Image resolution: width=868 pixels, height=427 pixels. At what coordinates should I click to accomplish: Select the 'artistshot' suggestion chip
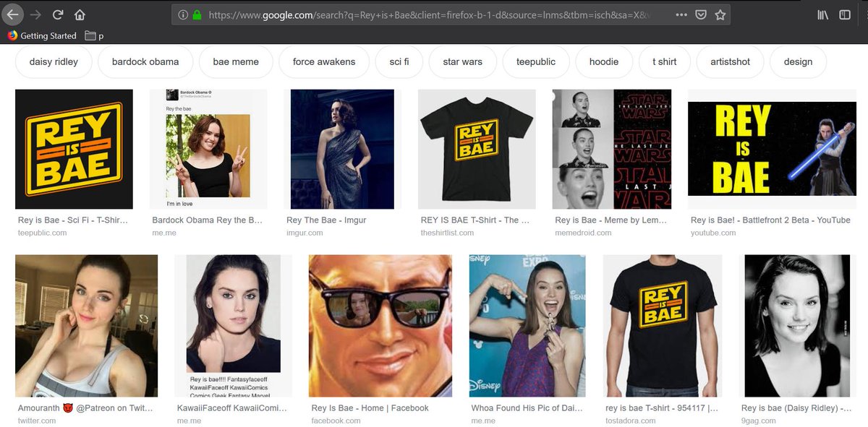pos(730,61)
